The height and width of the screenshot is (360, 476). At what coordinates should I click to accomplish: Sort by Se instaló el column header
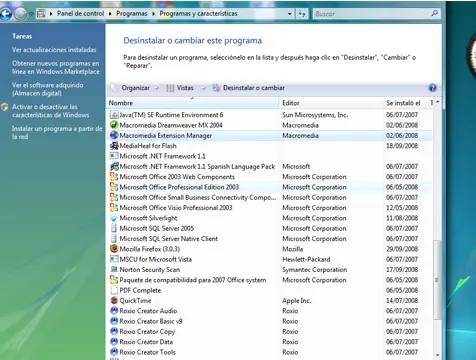coord(405,103)
